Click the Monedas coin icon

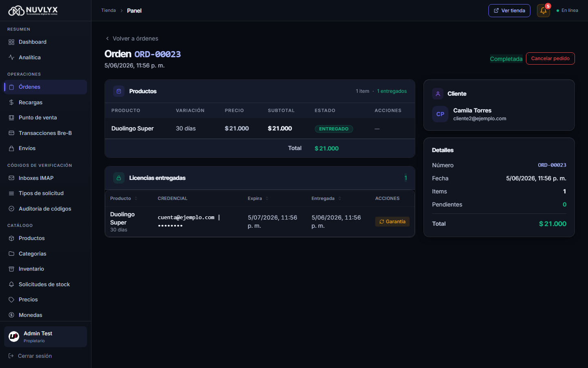coord(11,315)
